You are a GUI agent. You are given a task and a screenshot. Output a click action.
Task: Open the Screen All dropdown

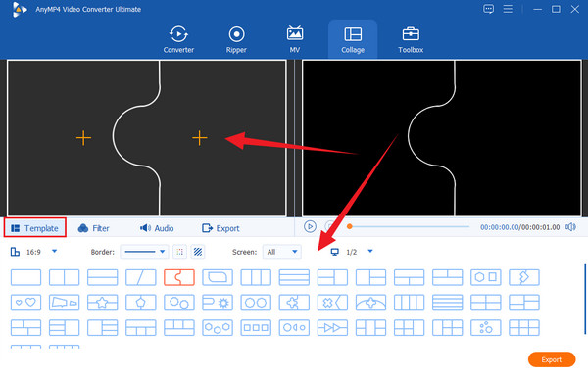(282, 252)
